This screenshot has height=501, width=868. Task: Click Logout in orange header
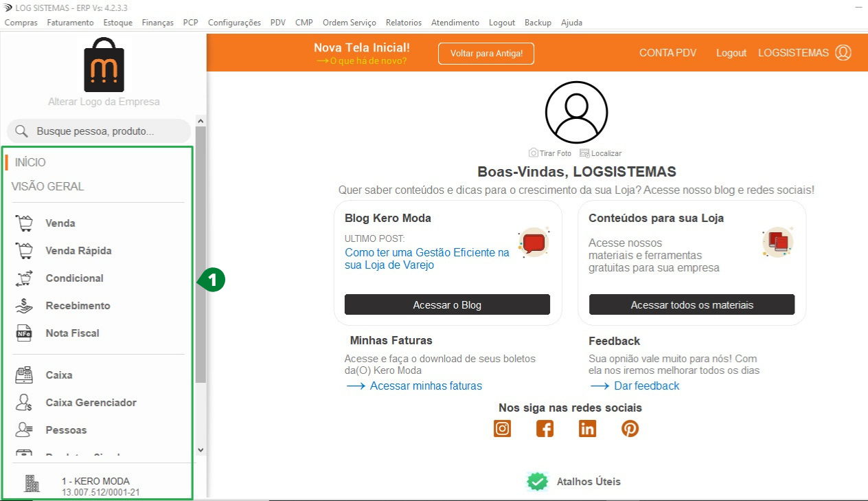coord(731,53)
